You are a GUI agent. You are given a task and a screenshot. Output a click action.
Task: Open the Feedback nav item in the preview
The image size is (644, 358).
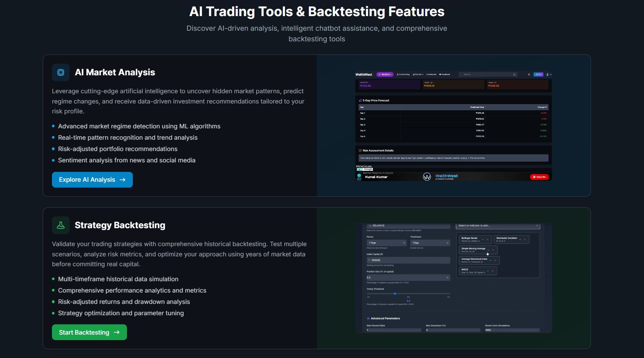pos(445,75)
